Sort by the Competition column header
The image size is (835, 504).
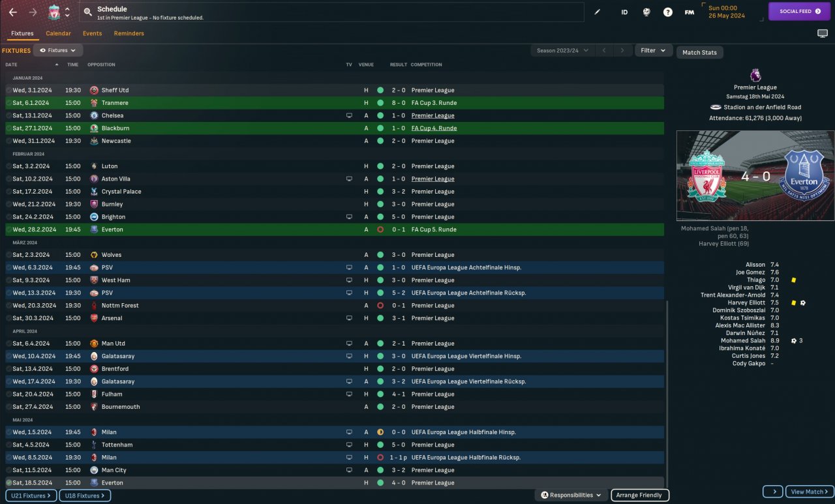427,65
